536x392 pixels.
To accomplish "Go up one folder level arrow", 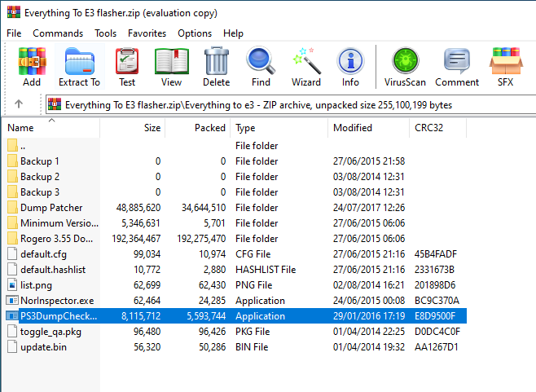I will pyautogui.click(x=19, y=104).
